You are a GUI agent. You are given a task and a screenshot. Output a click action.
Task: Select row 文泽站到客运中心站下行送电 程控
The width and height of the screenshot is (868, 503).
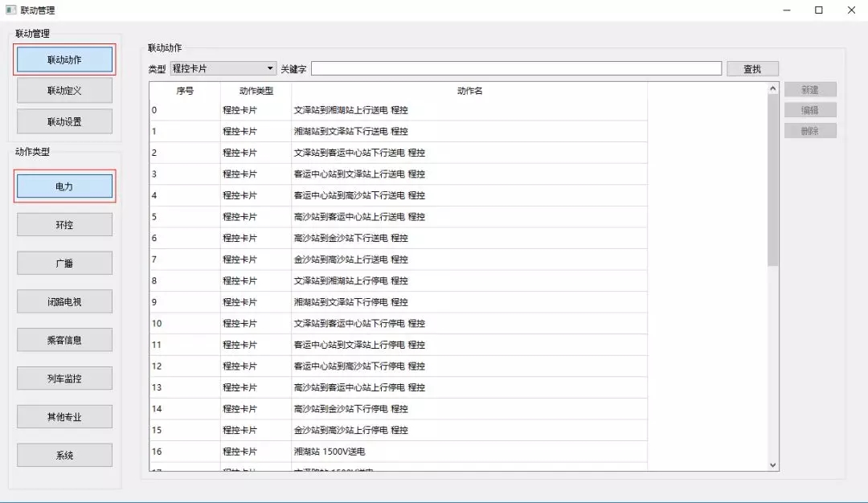tap(398, 153)
